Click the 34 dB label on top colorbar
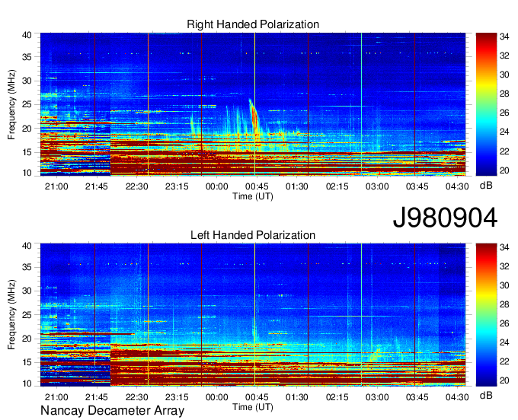The width and height of the screenshot is (518, 420). pos(504,37)
